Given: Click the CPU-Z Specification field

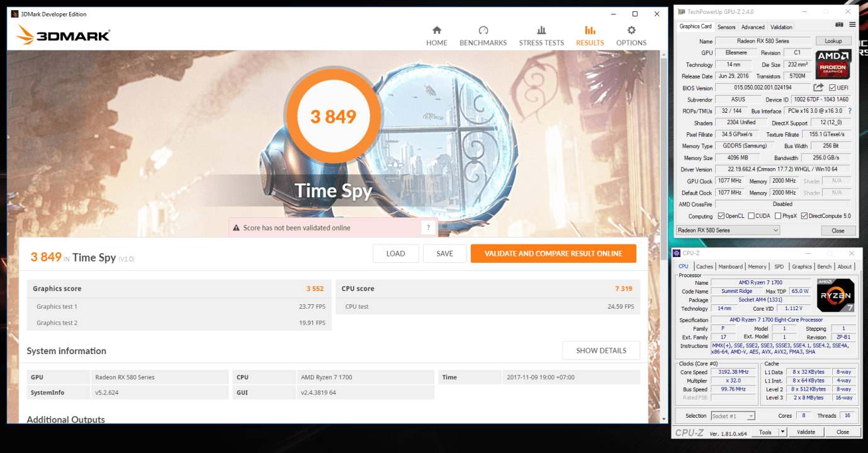Looking at the screenshot, I should point(784,320).
